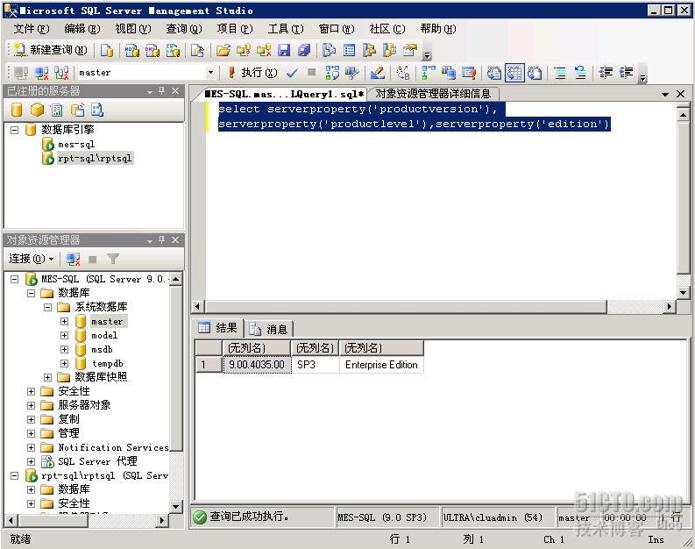This screenshot has width=695, height=549.
Task: Click the Uncomment Selected Lines icon
Action: click(x=580, y=73)
